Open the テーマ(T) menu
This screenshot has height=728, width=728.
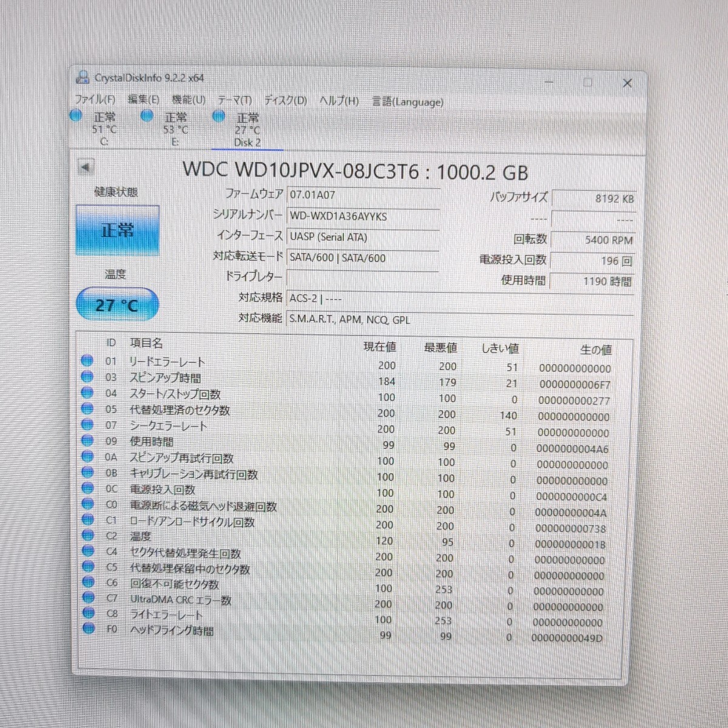(x=235, y=100)
